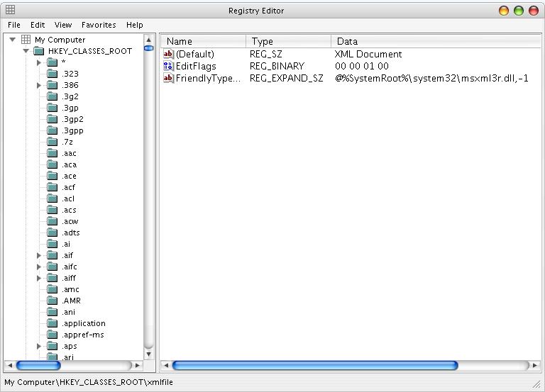Viewport: 545px width, 392px height.
Task: Expand the .aif registry key
Action: (x=39, y=255)
